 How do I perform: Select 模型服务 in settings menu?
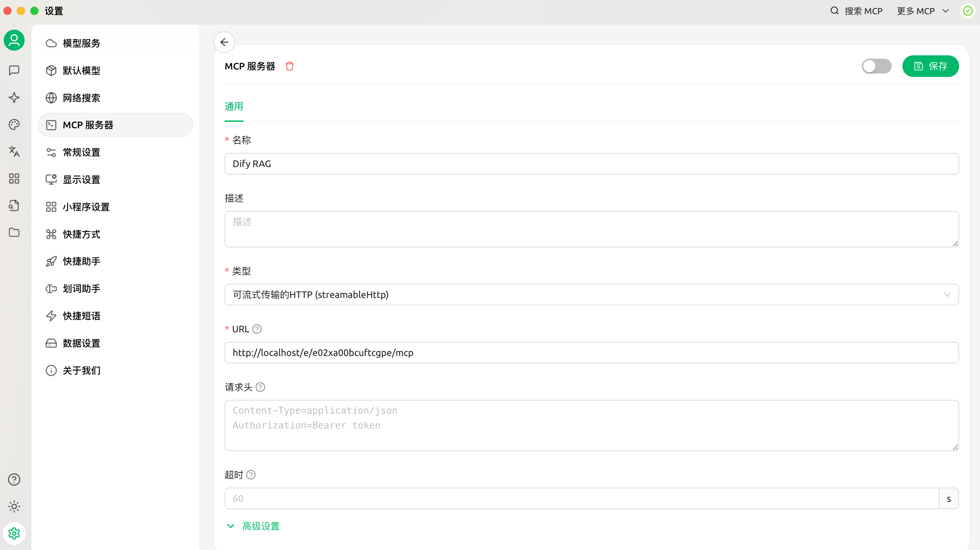[x=81, y=43]
